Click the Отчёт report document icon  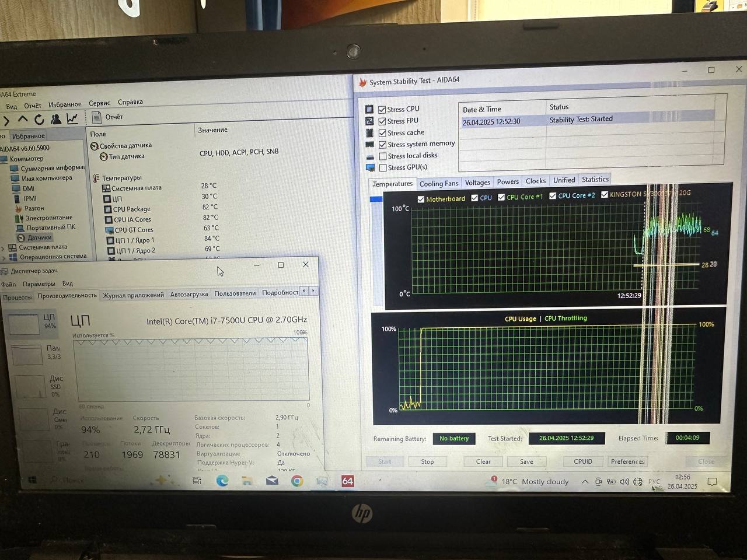(x=97, y=117)
